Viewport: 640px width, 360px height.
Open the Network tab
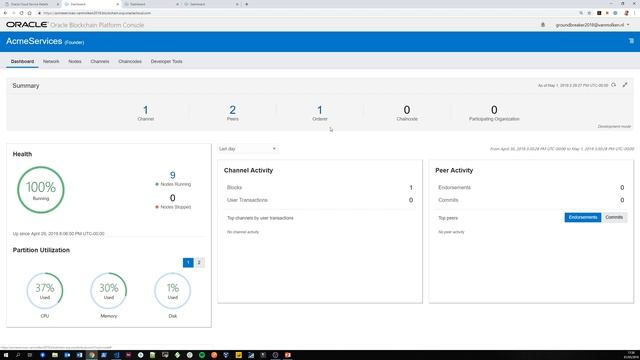[51, 61]
